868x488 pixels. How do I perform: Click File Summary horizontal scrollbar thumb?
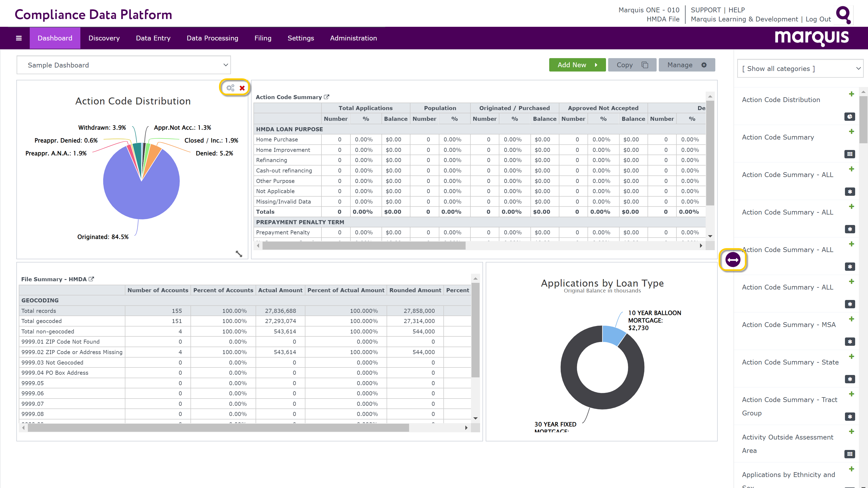(x=218, y=428)
